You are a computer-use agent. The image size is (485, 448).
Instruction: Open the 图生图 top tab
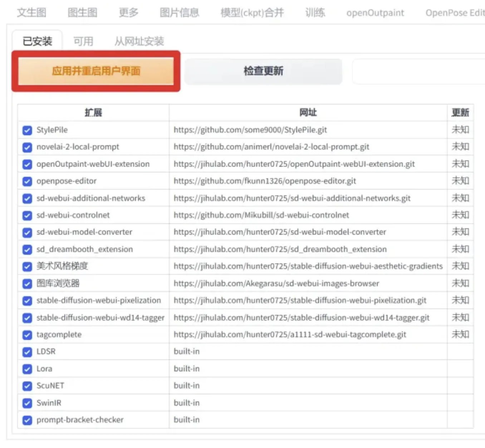point(82,13)
